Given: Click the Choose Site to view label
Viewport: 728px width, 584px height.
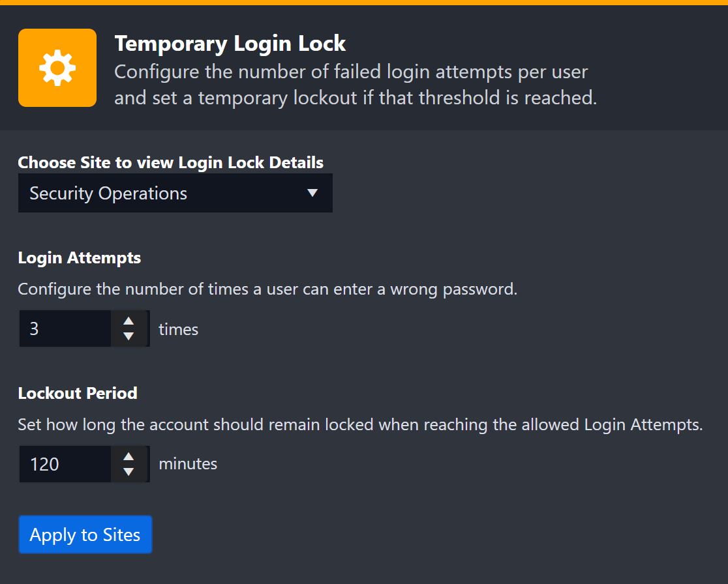Looking at the screenshot, I should (x=171, y=163).
